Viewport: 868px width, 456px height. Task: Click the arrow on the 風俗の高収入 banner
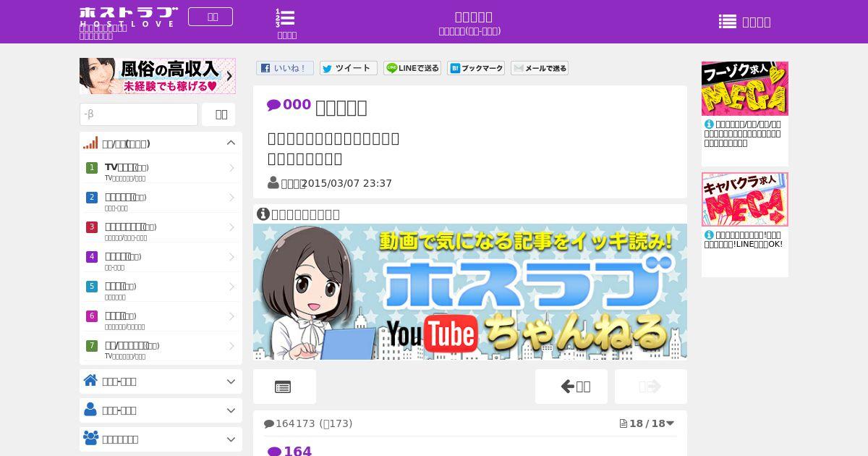229,76
